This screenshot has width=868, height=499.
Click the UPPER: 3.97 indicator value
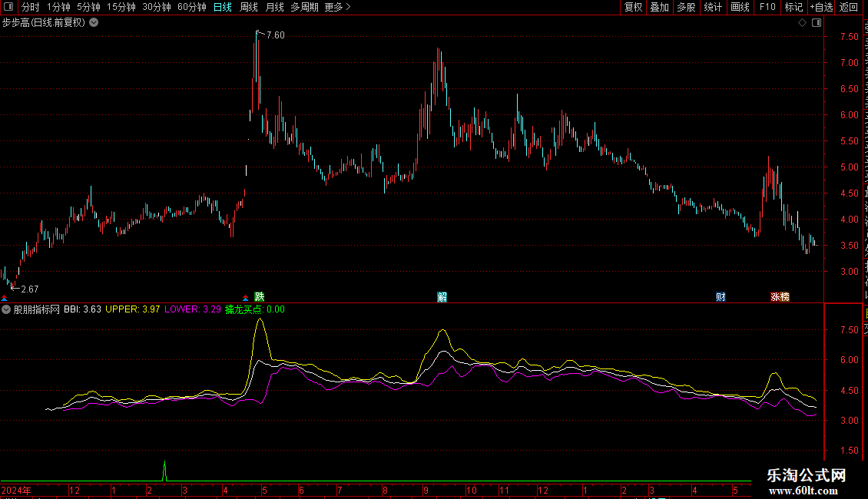(x=132, y=309)
